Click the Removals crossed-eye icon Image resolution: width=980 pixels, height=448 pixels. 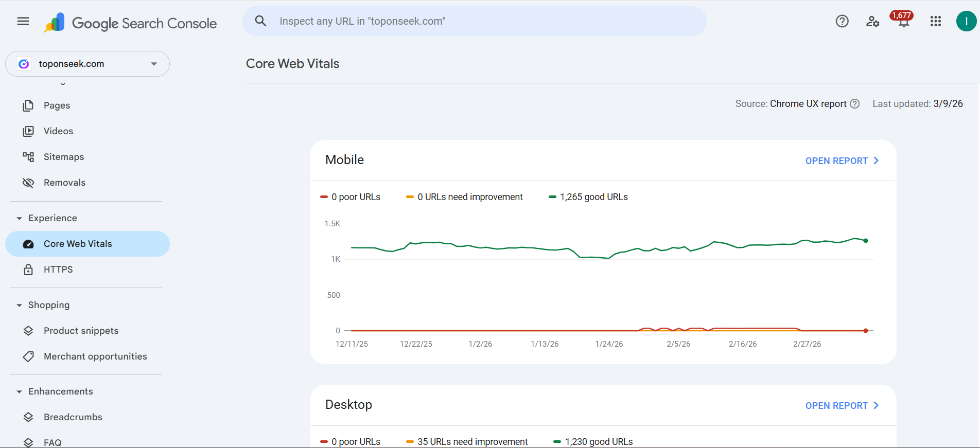28,183
